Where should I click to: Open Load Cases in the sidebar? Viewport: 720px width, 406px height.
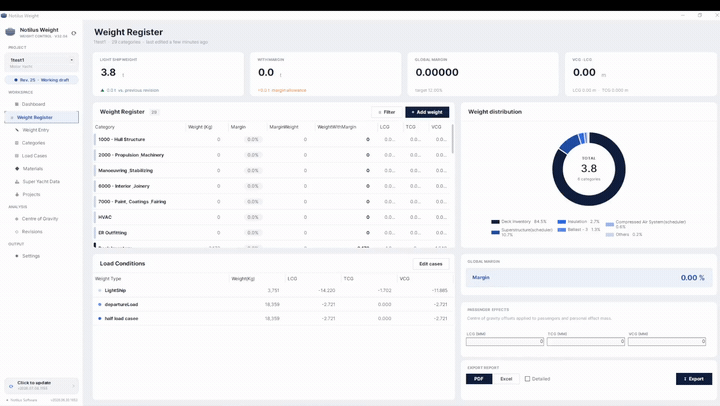34,156
